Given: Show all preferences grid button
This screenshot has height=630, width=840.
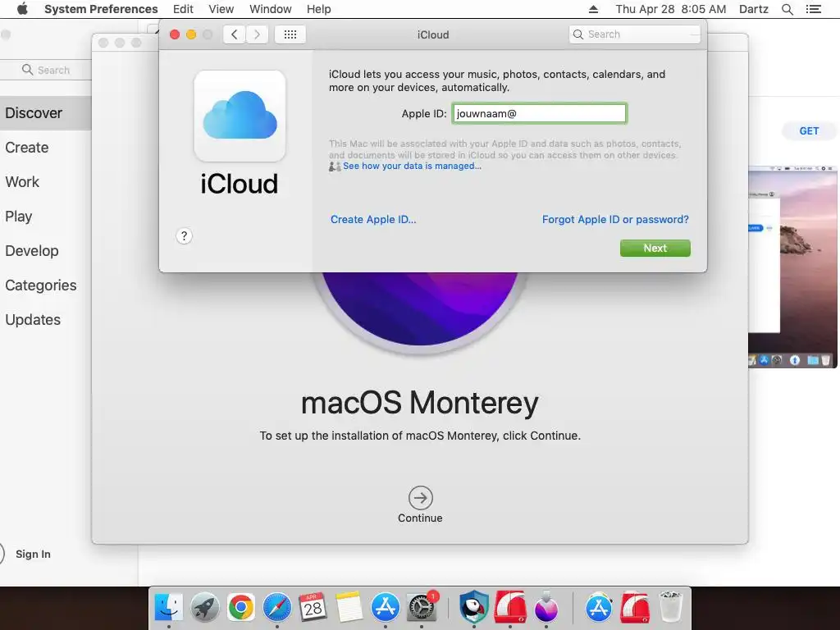Looking at the screenshot, I should tap(290, 34).
